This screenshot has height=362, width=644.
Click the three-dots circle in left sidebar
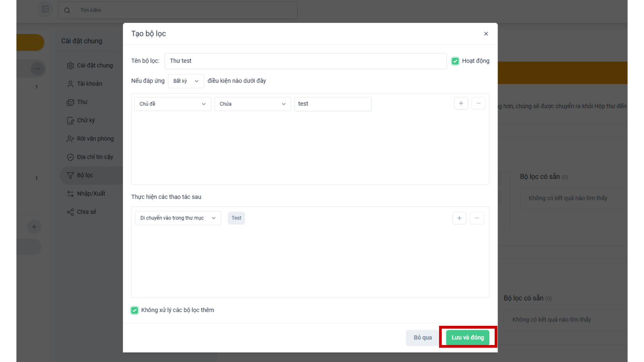37,68
